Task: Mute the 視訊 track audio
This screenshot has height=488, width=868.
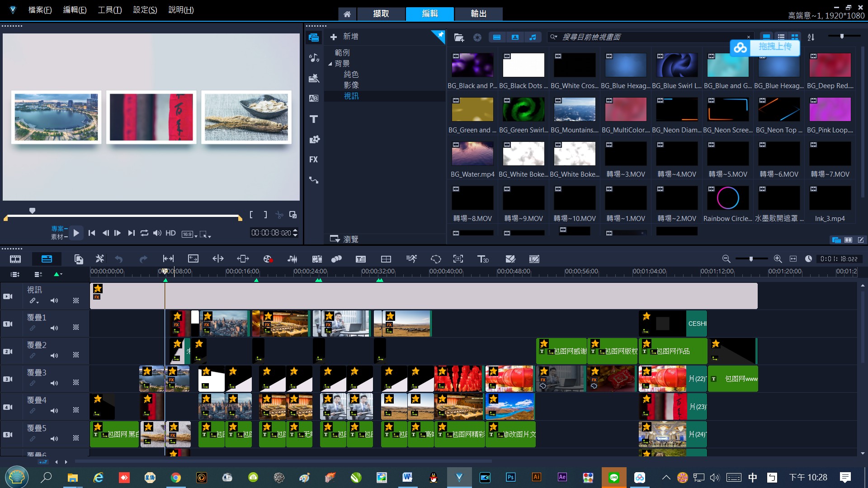Action: point(54,300)
